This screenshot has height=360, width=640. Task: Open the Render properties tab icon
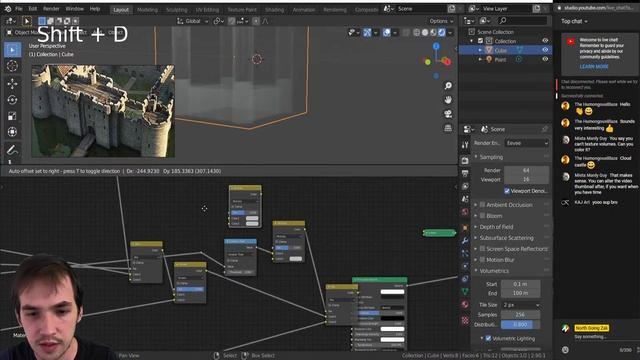coord(465,161)
